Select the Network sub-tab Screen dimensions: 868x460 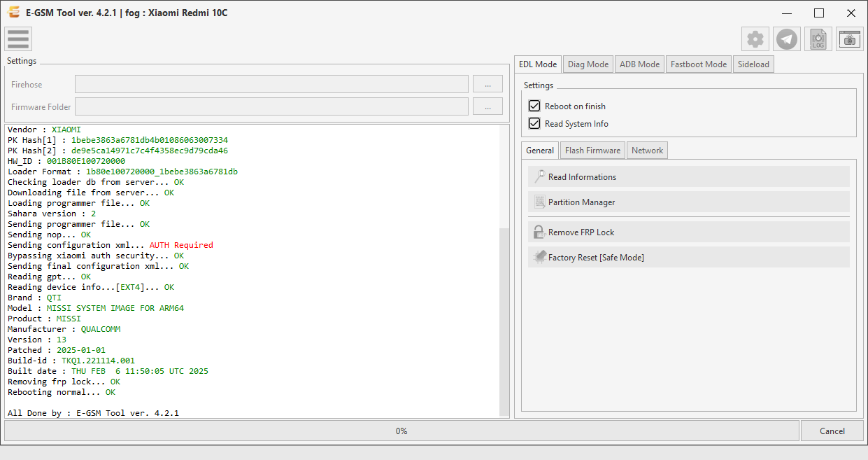(647, 150)
